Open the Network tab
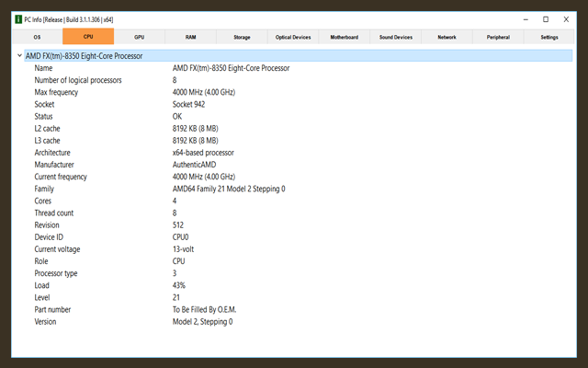Image resolution: width=588 pixels, height=368 pixels. pyautogui.click(x=447, y=37)
